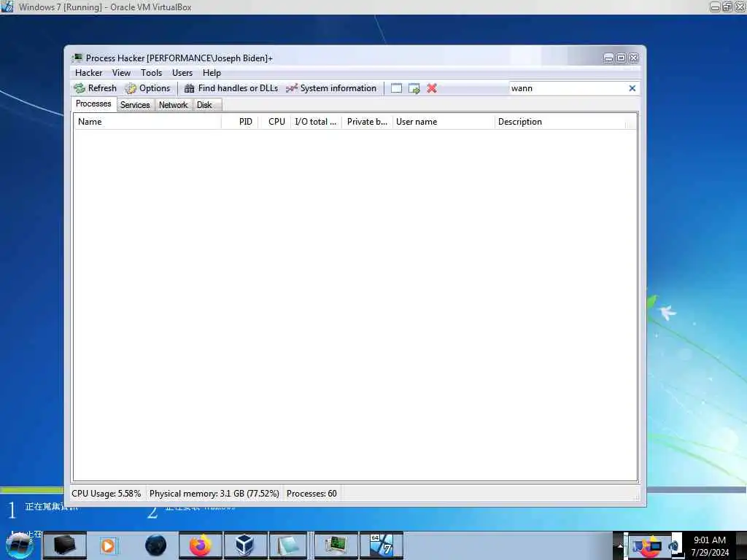Sort by the CPU column header
The image size is (747, 560).
click(x=275, y=122)
